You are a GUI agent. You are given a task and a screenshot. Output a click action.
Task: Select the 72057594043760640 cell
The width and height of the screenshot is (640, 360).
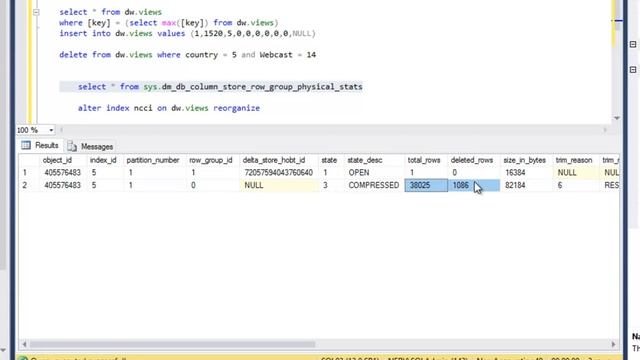279,173
